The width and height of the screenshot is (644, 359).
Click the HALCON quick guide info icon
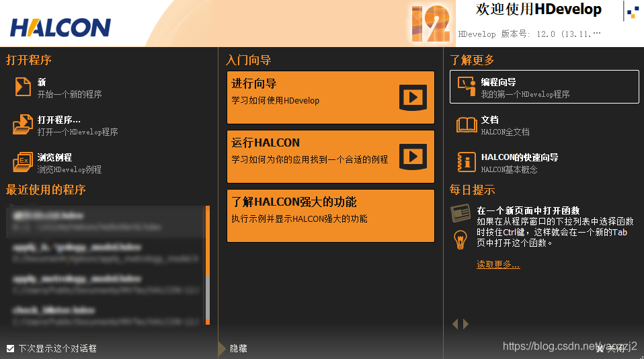pyautogui.click(x=466, y=162)
